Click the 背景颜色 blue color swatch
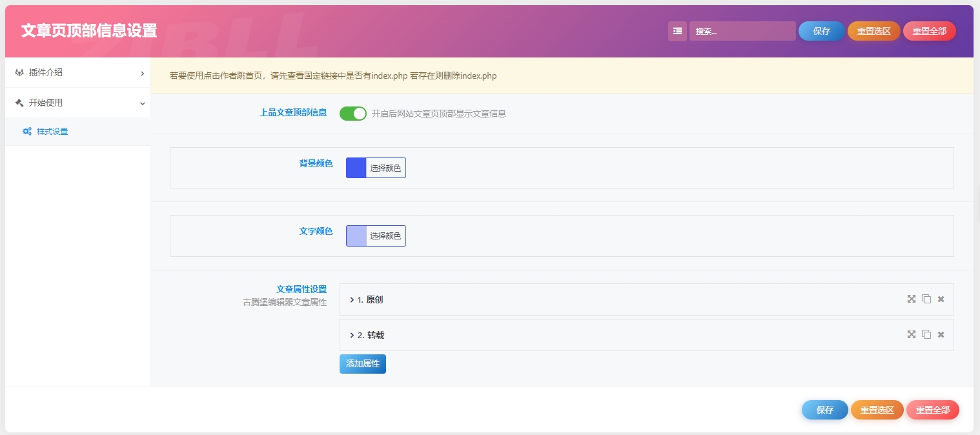Screen dimensions: 980x435 click(x=356, y=168)
